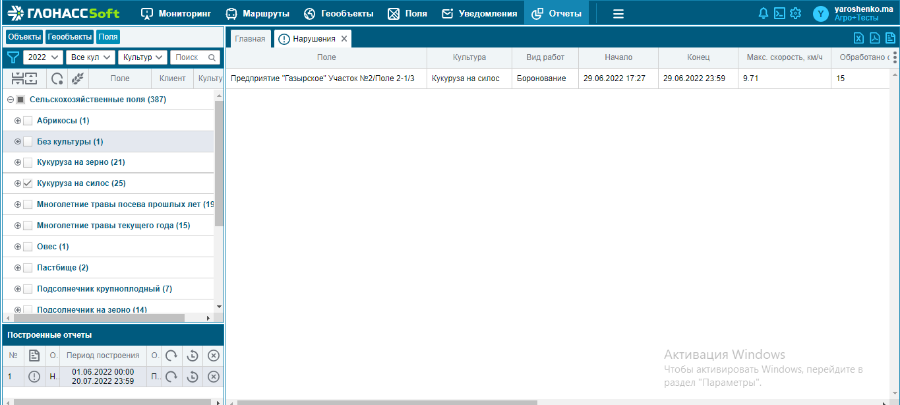Open the Мониторинг menu
900x405 pixels.
tap(175, 14)
